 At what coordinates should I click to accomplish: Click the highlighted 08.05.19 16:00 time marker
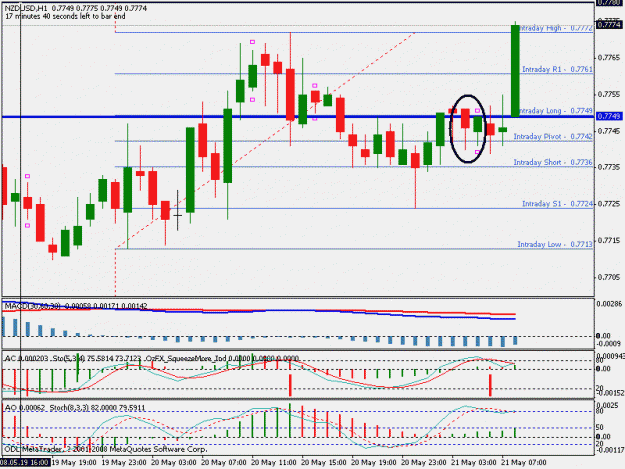coord(25,463)
